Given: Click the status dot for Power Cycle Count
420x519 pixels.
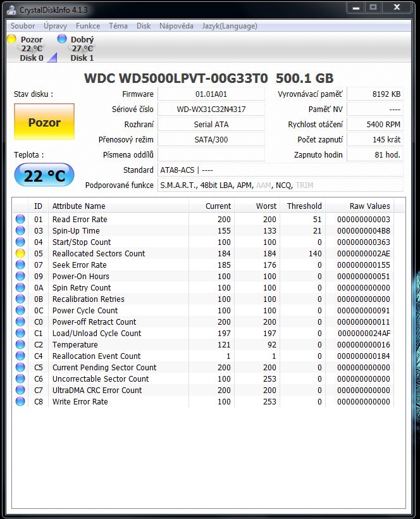Looking at the screenshot, I should (x=20, y=310).
